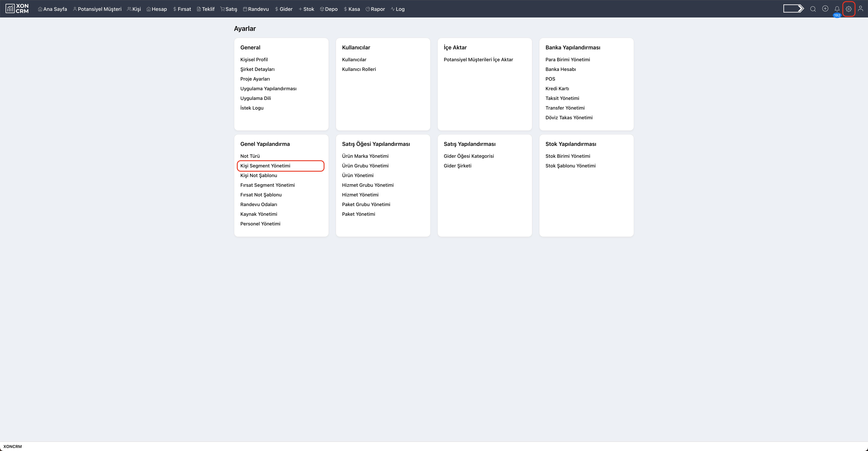Open Hizmet Yönetimi link
This screenshot has width=868, height=451.
(360, 195)
